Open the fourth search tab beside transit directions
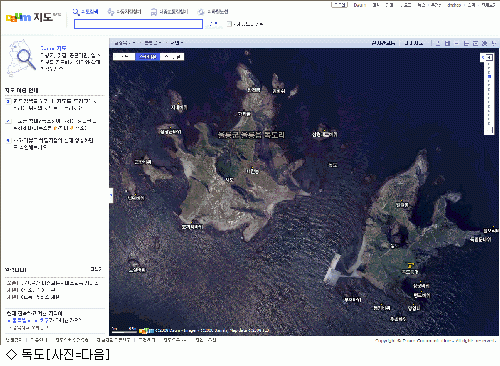Viewport: 500px width, 366px height. coord(213,12)
